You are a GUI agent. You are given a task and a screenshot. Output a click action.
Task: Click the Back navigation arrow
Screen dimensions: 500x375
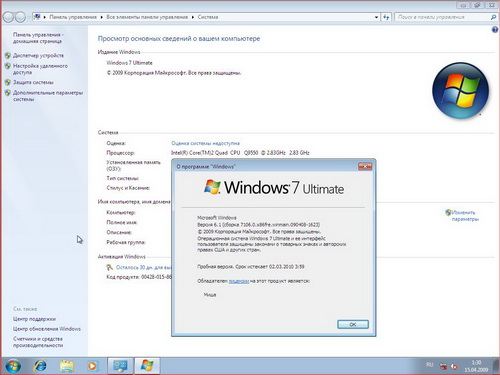point(8,17)
